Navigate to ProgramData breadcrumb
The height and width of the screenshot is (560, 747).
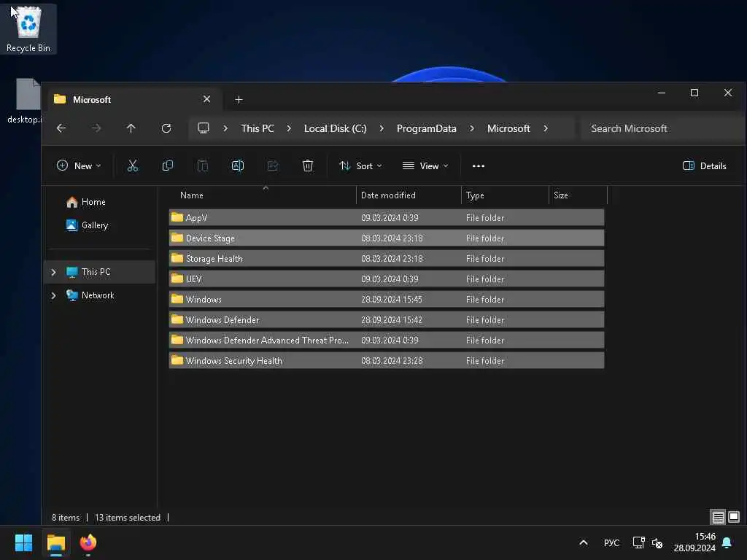426,128
